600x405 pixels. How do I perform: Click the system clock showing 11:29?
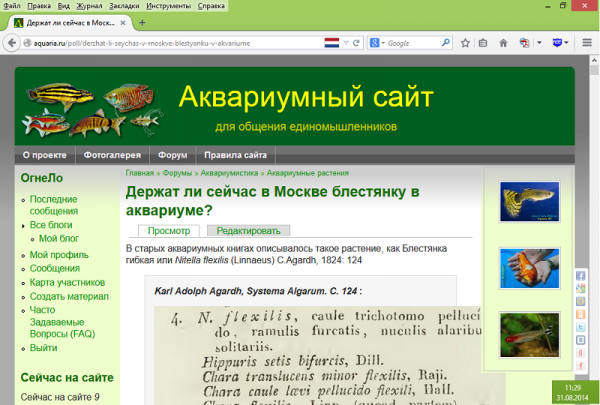572,388
